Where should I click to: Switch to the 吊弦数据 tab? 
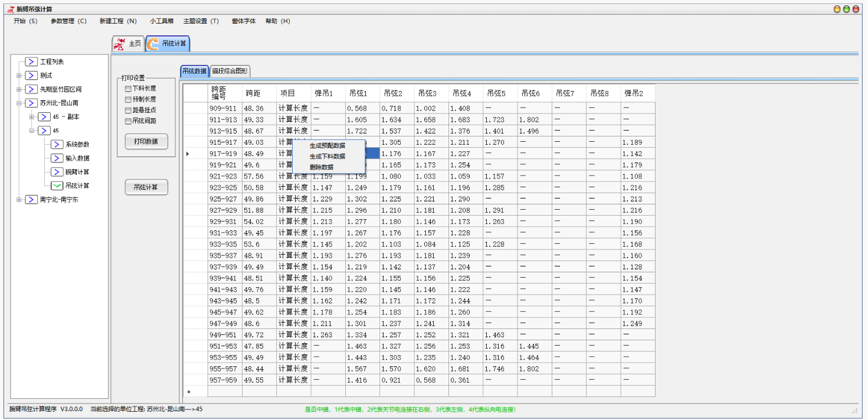pos(194,71)
